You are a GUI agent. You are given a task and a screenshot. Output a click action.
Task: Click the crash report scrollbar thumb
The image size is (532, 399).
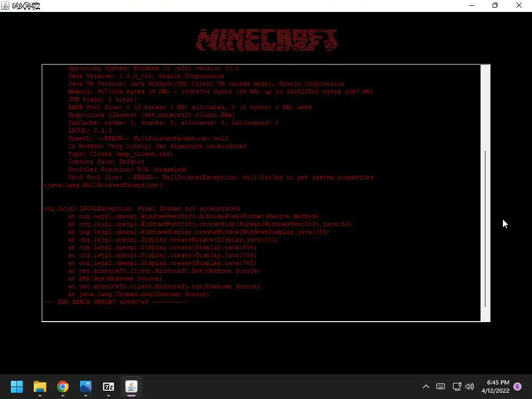click(485, 229)
